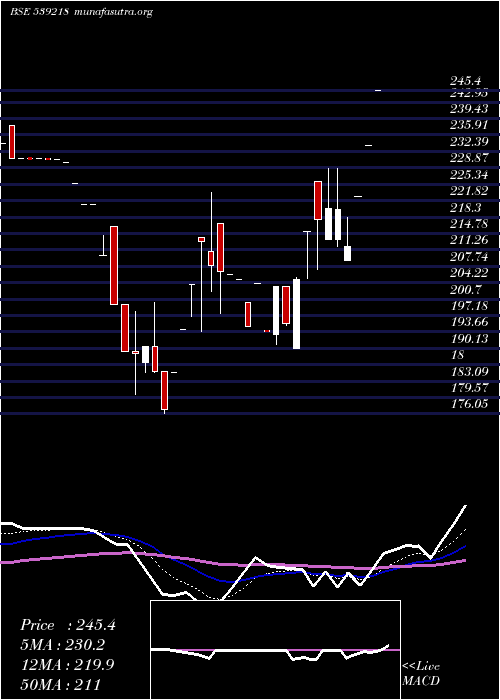Click the <<Live MACD label
Screen dimensions: 500x700
421,674
